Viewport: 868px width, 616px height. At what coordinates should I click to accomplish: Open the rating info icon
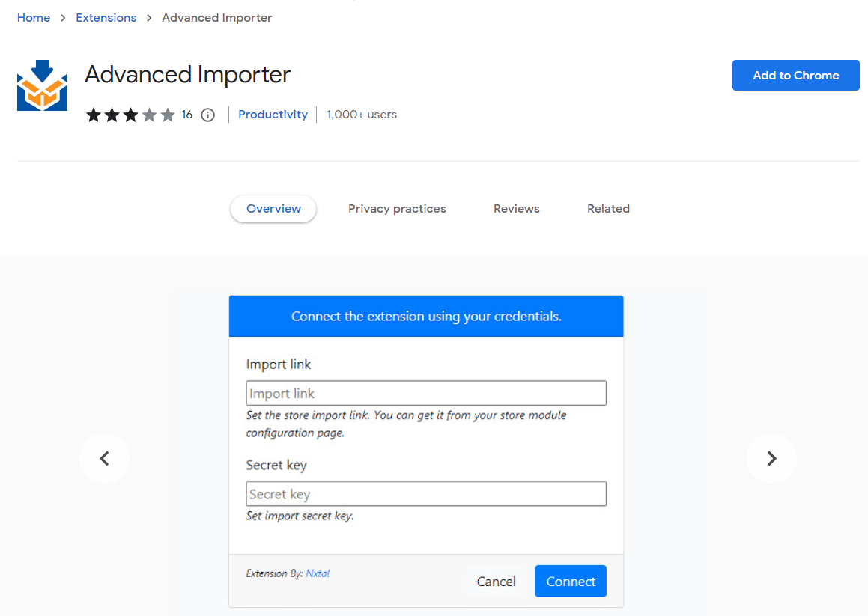point(207,115)
